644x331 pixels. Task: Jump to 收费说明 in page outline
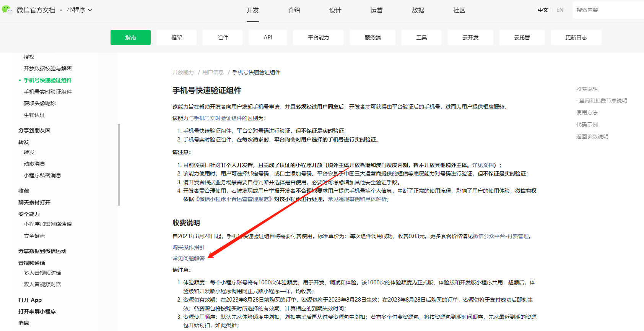point(587,89)
